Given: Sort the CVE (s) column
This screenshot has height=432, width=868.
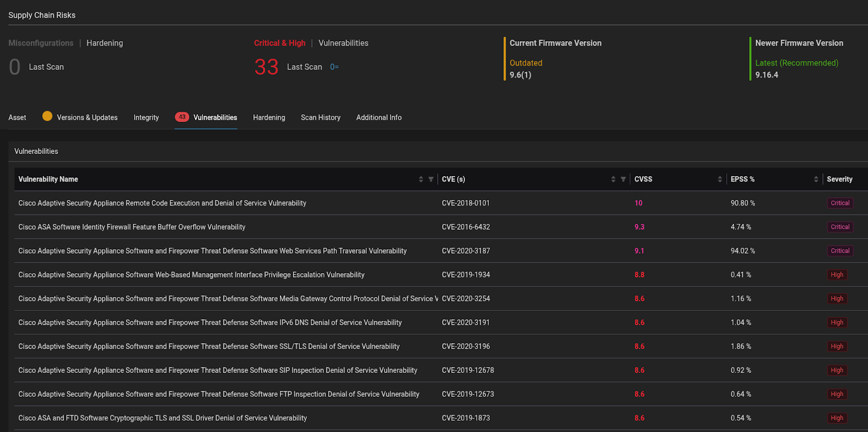Looking at the screenshot, I should (x=613, y=179).
